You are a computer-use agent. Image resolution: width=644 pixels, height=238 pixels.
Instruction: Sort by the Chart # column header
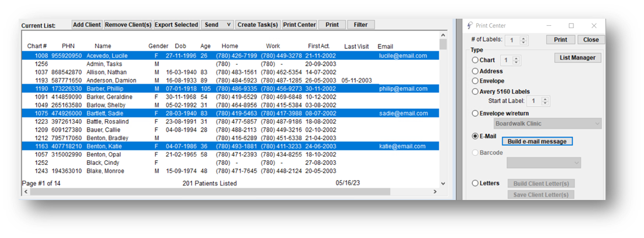[37, 46]
